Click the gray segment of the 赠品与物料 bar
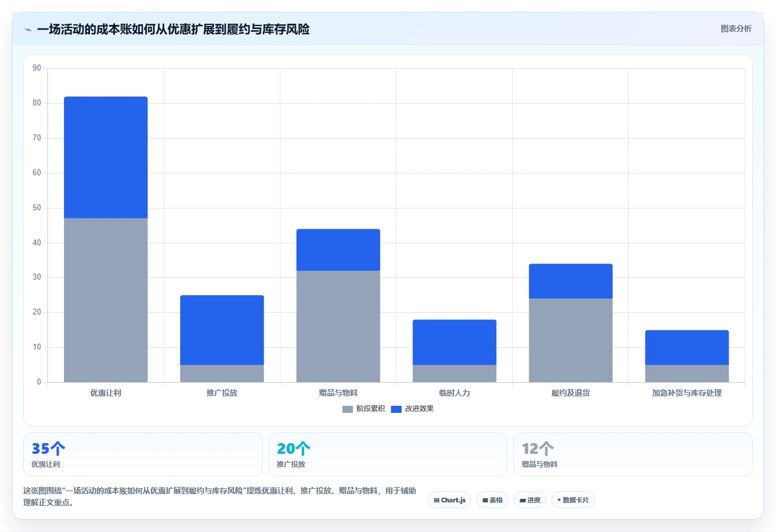Screen dimensions: 776x532 (x=338, y=326)
